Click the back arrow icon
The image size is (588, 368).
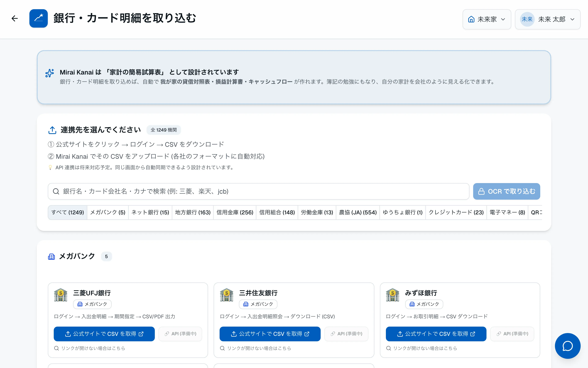tap(15, 19)
